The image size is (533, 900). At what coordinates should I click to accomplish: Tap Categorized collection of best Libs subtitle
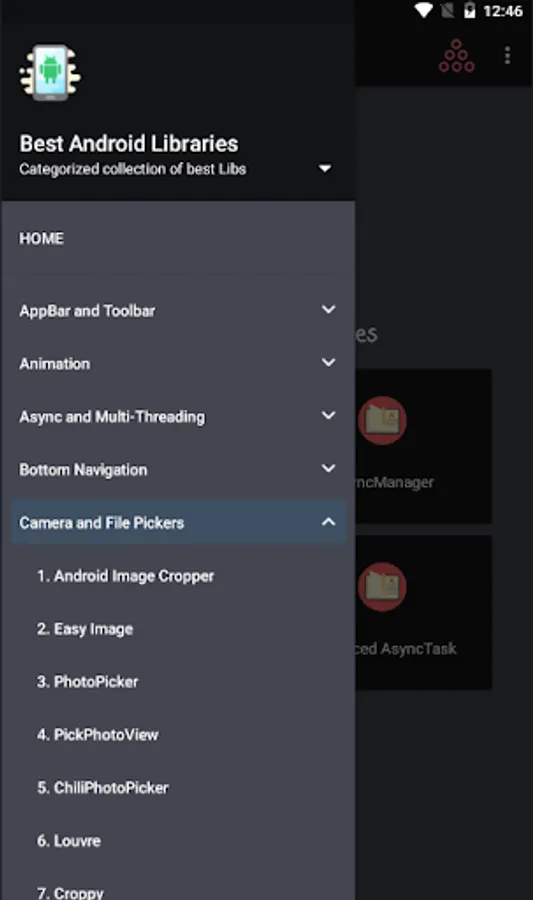pos(133,169)
